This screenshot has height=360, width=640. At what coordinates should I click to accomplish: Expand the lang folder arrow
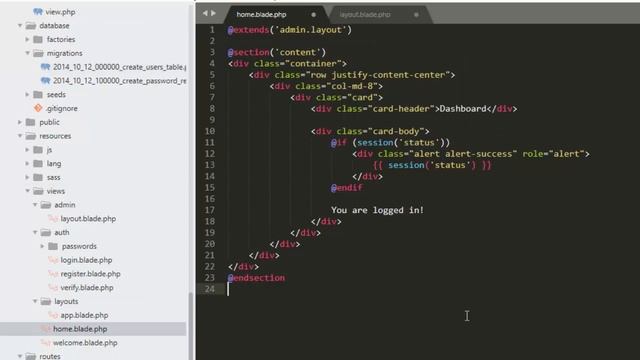pyautogui.click(x=27, y=163)
